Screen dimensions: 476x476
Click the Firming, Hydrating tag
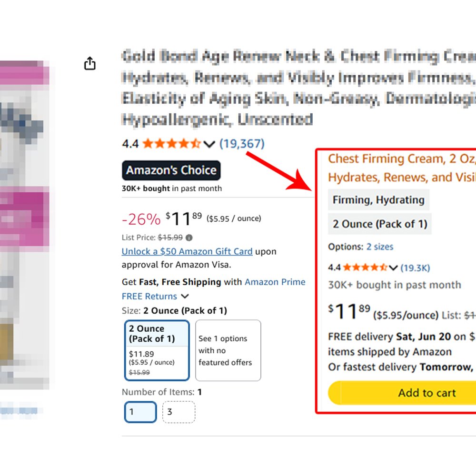378,200
